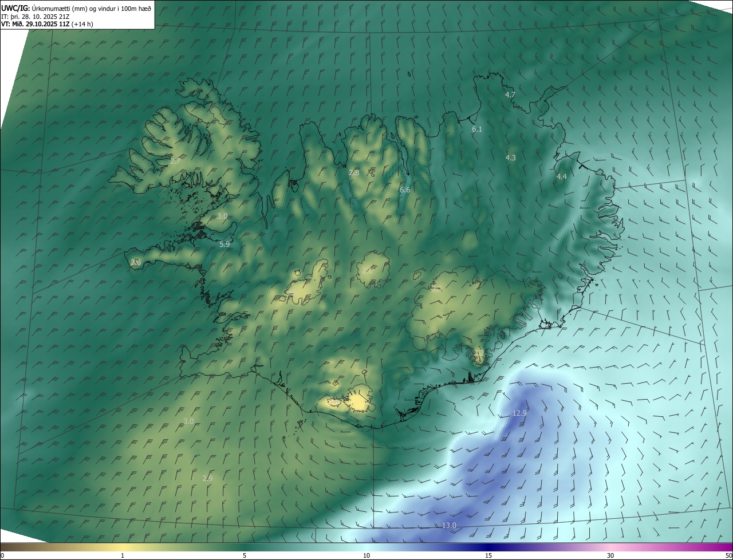Click the 2.6 value on the Snæfellsnes tip
733x560 pixels.
136,262
